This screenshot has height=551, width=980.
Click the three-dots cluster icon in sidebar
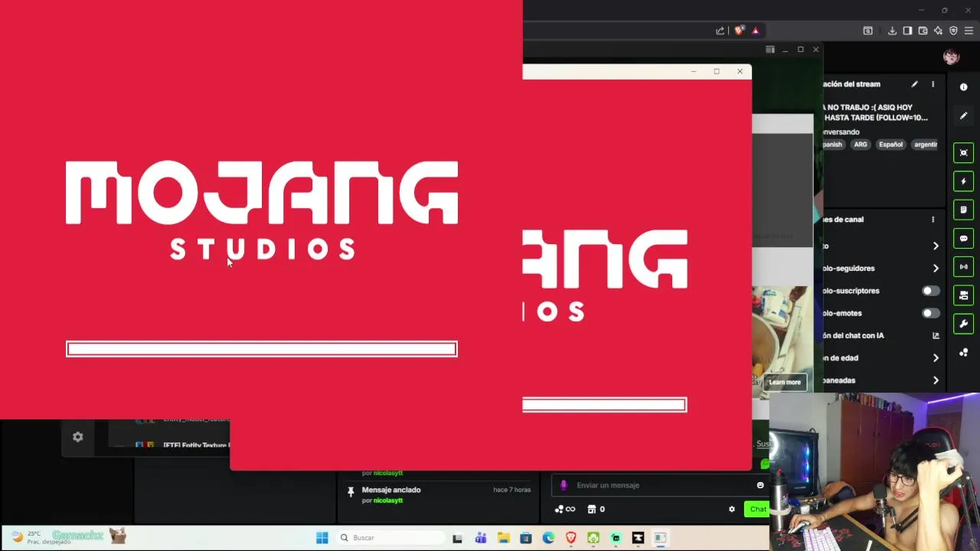click(963, 353)
